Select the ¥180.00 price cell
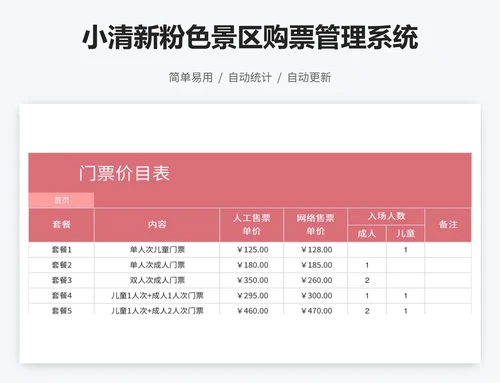The height and width of the screenshot is (383, 500). click(x=252, y=265)
